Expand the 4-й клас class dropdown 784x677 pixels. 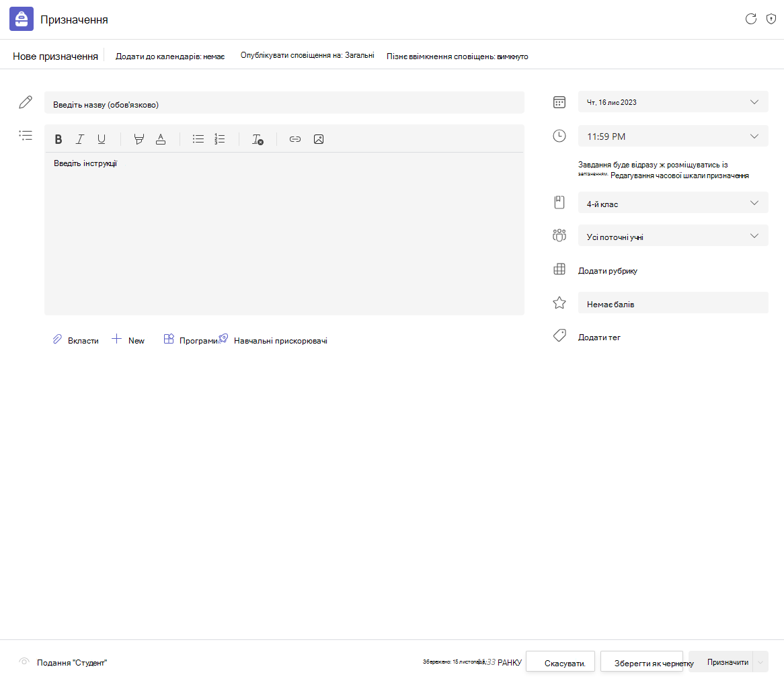(673, 202)
